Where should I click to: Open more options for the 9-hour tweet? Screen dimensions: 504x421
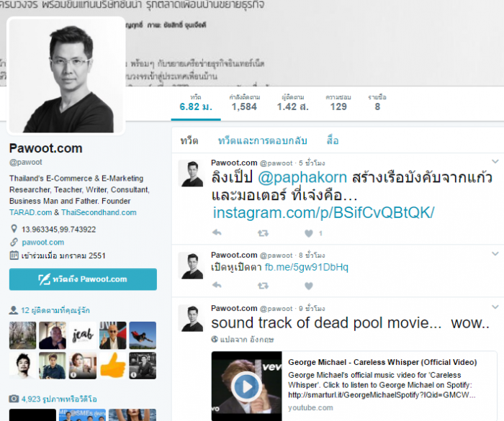pyautogui.click(x=495, y=307)
